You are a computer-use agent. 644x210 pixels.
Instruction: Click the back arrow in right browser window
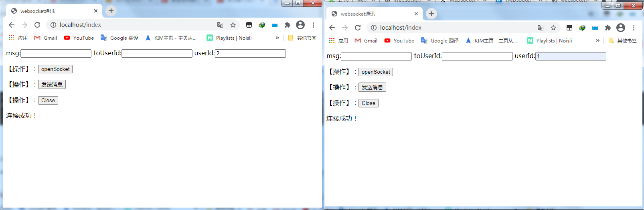(332, 28)
